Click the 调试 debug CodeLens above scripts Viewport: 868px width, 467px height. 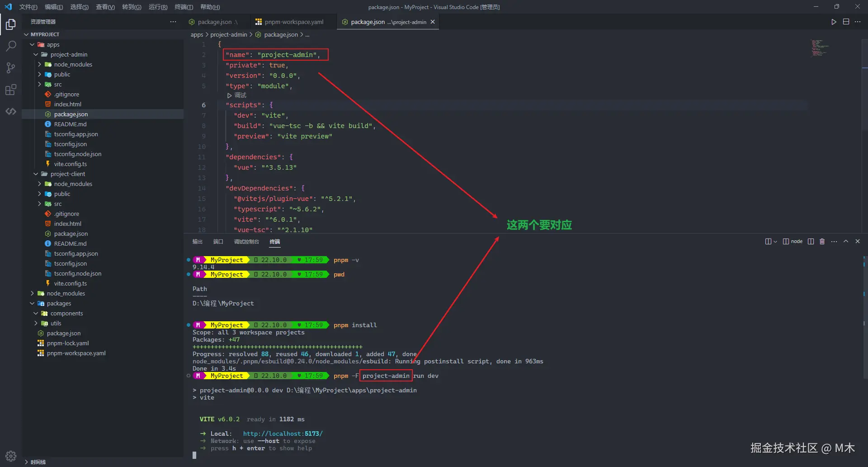237,95
